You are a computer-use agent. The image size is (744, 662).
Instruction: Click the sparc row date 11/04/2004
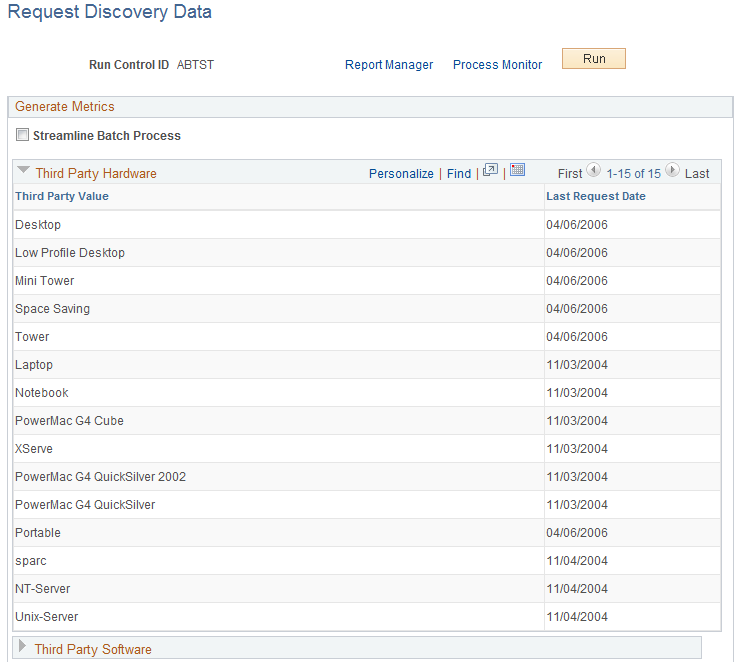tap(577, 561)
